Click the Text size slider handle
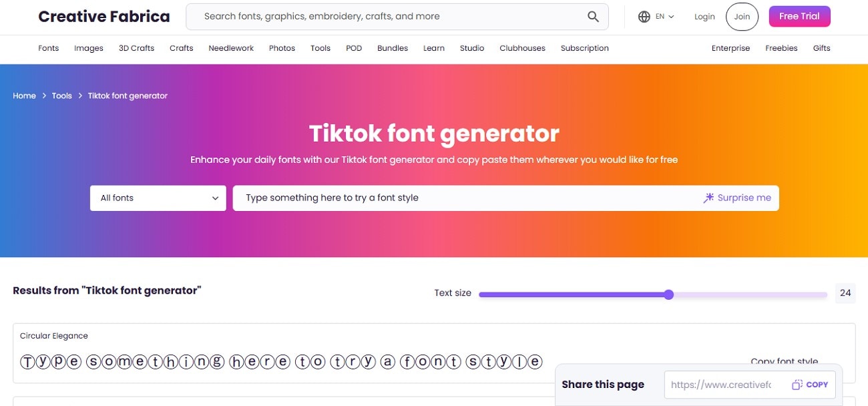This screenshot has height=406, width=868. coord(669,294)
